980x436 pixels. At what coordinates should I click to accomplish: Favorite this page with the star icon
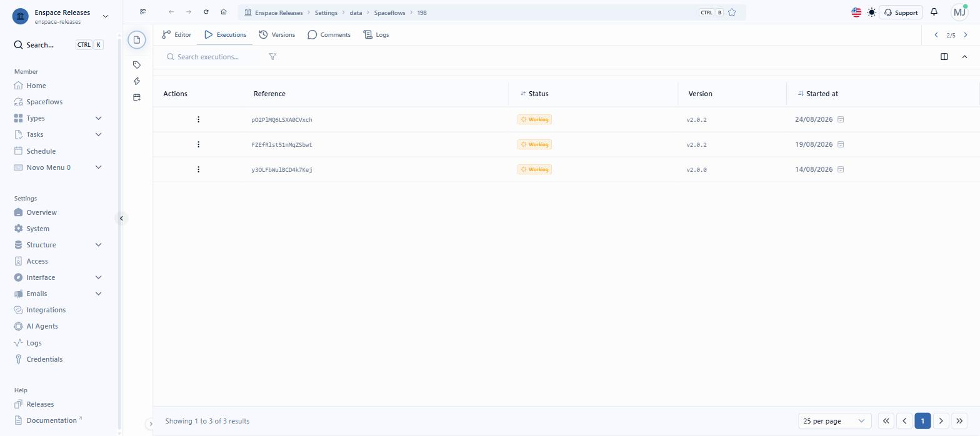pos(732,12)
